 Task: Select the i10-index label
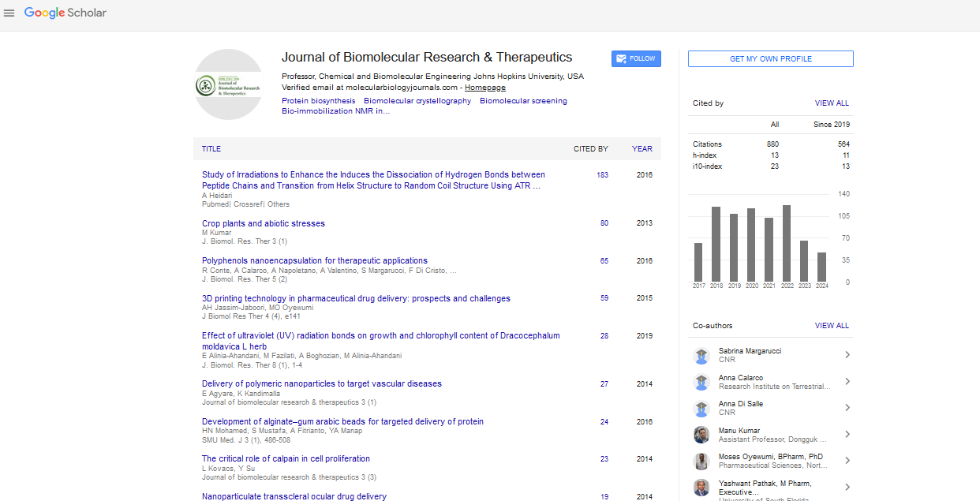708,166
